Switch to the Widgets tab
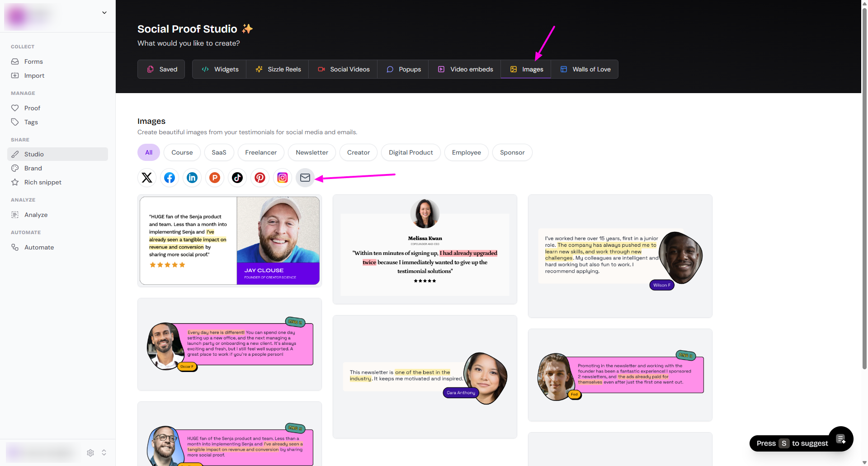 coord(220,69)
